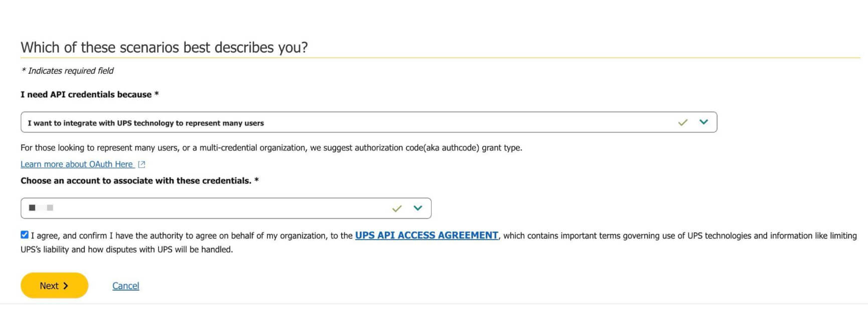Click the Cancel link
This screenshot has width=868, height=323.
pos(125,286)
